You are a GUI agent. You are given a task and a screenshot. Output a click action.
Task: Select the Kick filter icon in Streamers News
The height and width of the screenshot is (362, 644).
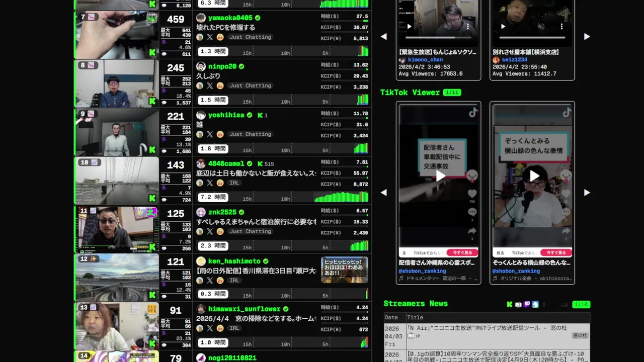pos(510,304)
